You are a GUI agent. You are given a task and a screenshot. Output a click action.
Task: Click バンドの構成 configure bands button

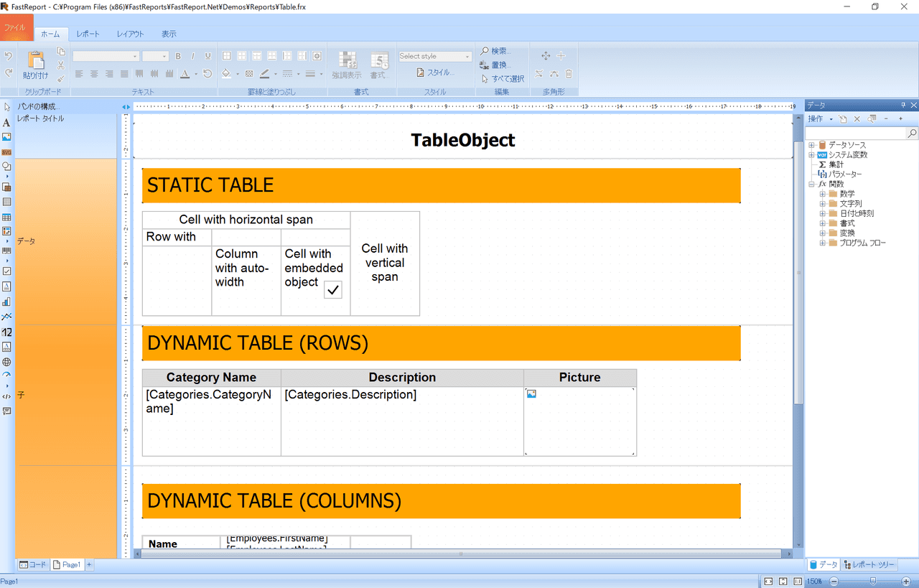pyautogui.click(x=39, y=107)
